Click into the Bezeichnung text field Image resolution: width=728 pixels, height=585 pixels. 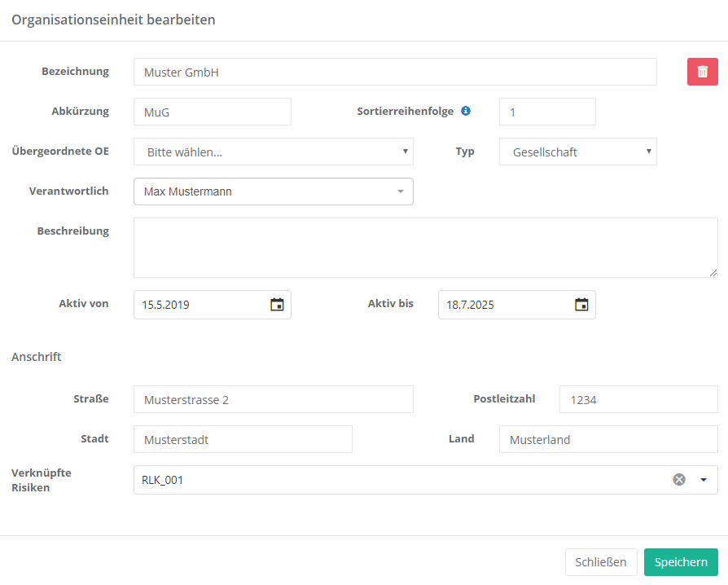coord(395,72)
